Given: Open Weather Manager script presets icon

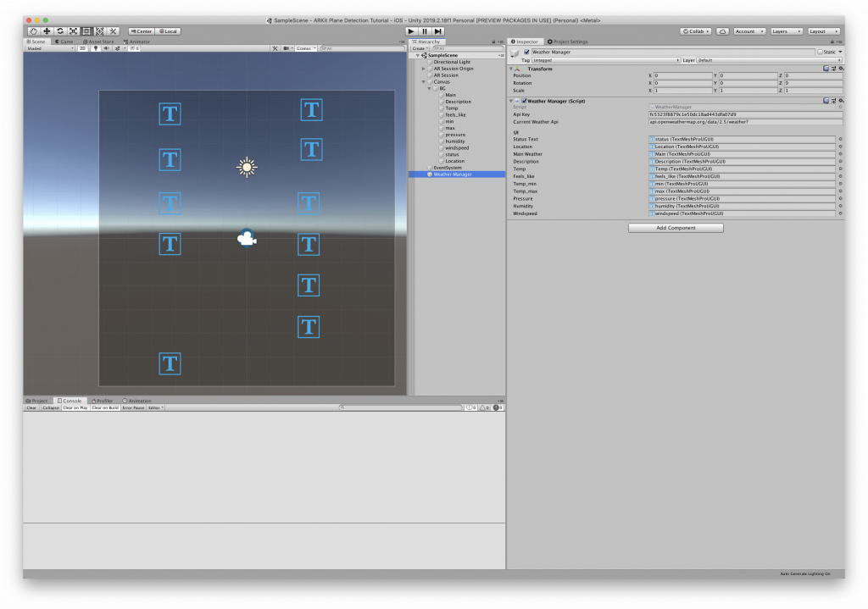Looking at the screenshot, I should pos(833,101).
